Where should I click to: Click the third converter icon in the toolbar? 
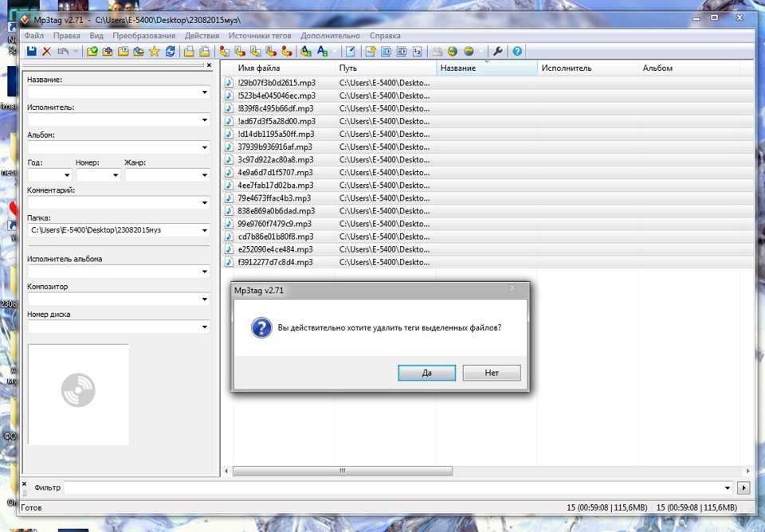point(255,51)
